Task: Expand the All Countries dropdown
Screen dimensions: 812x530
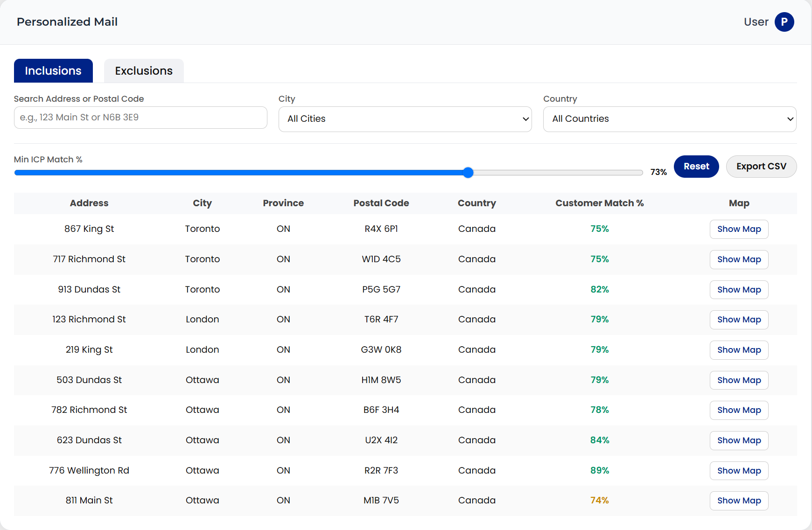Action: pos(669,119)
